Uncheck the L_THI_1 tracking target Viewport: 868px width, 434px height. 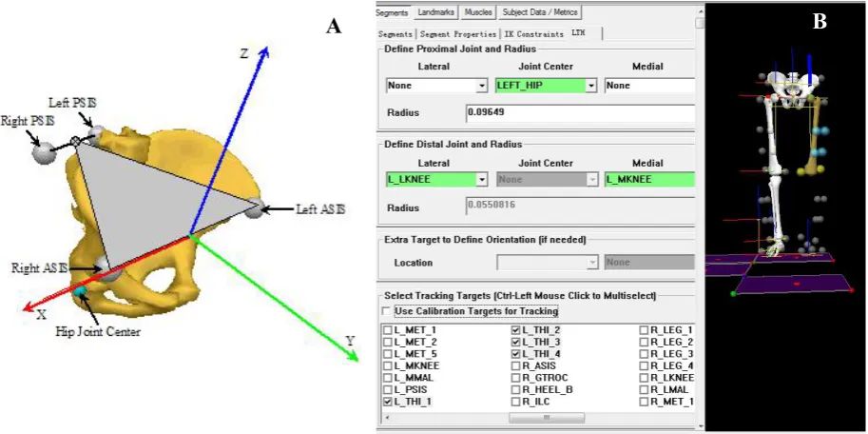tap(388, 402)
